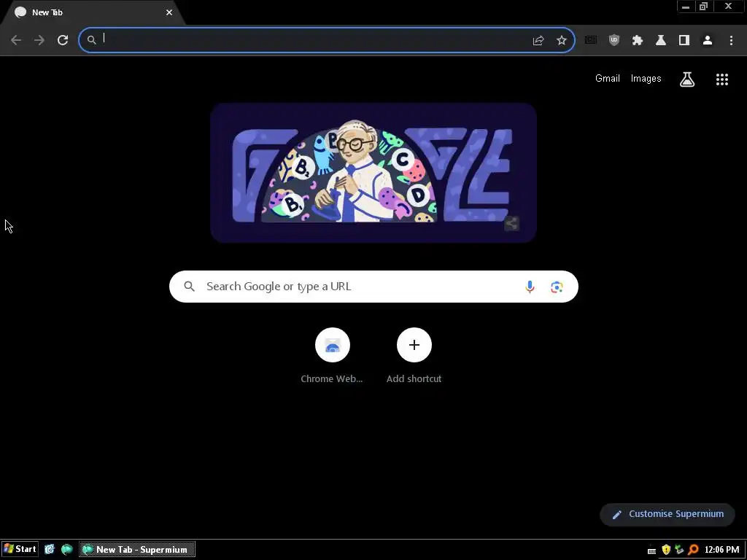Open the Windows Start menu
This screenshot has width=747, height=560.
click(20, 549)
